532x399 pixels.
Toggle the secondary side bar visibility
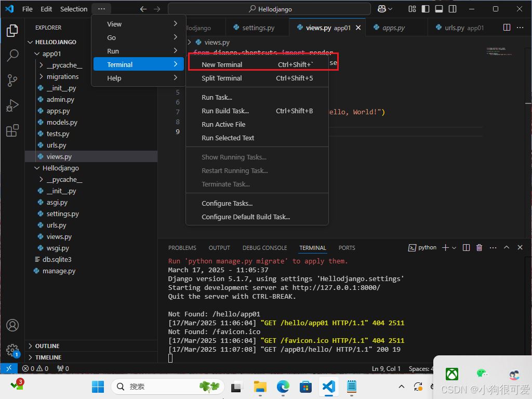point(453,9)
